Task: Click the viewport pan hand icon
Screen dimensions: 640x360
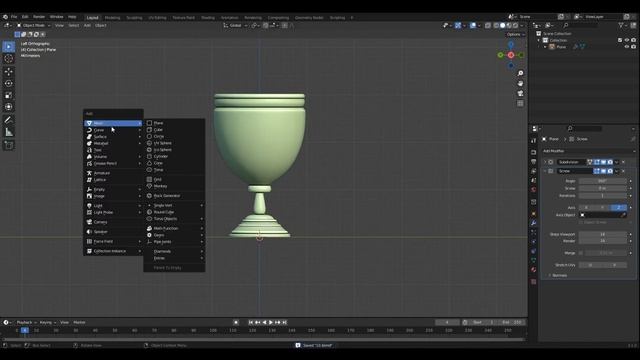Action: coord(520,83)
